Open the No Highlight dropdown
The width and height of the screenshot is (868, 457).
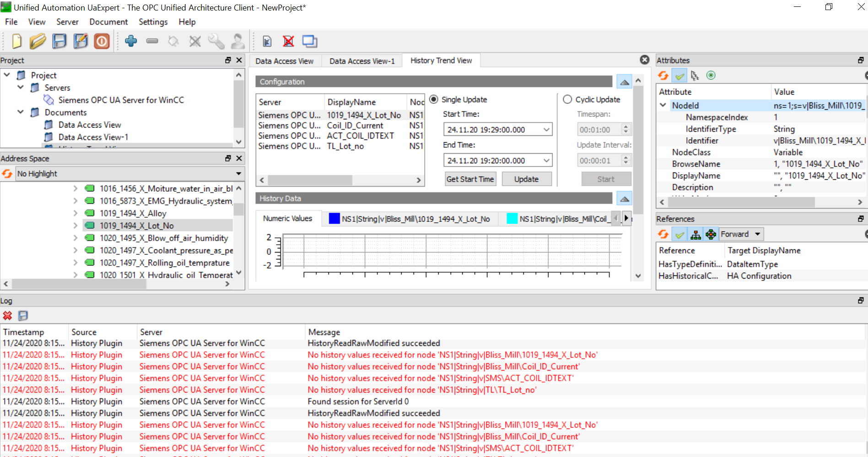pyautogui.click(x=129, y=174)
